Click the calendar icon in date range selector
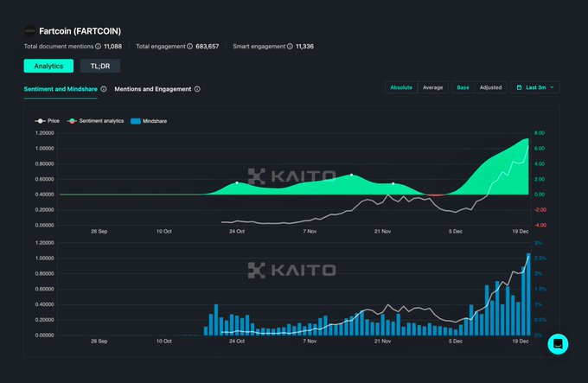This screenshot has height=383, width=588. (x=520, y=87)
